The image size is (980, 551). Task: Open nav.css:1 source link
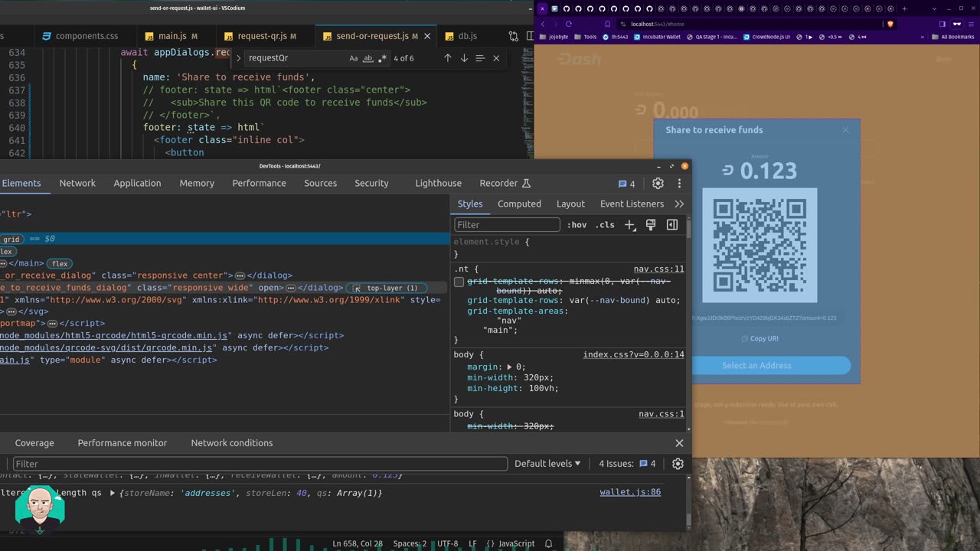click(661, 415)
